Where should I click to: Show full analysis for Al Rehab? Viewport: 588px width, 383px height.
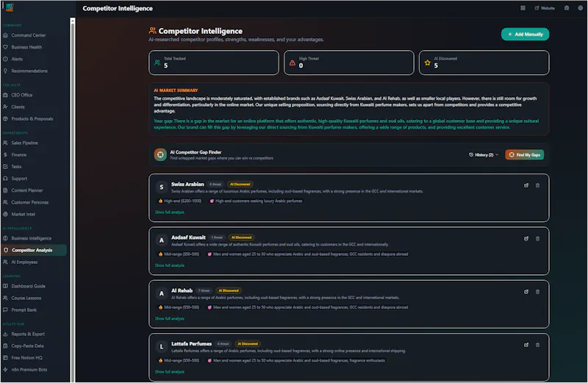click(x=170, y=318)
